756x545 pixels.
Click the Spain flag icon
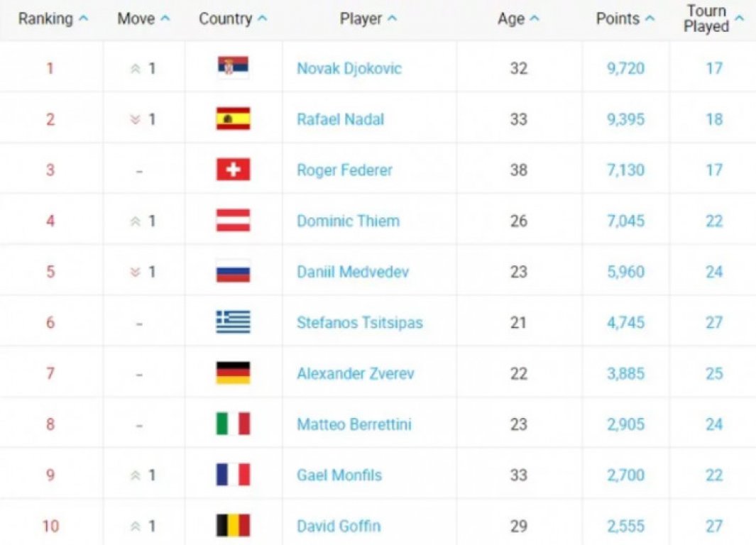click(x=233, y=119)
